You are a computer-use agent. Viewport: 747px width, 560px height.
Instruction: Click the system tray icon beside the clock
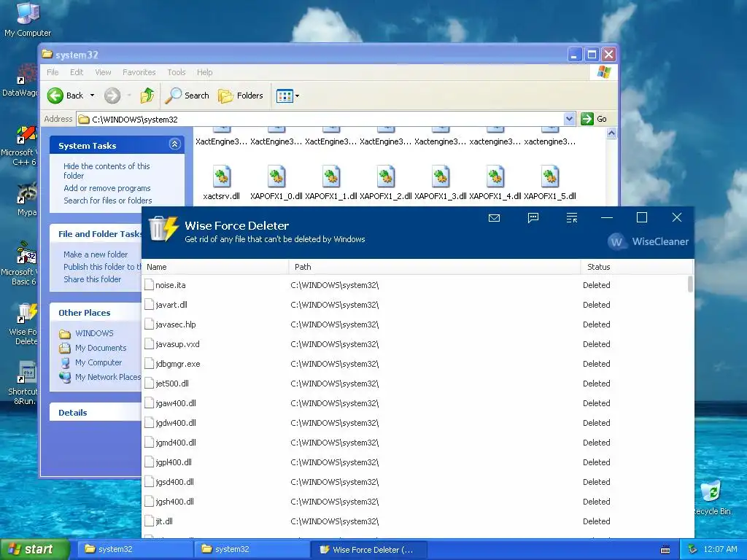point(693,550)
